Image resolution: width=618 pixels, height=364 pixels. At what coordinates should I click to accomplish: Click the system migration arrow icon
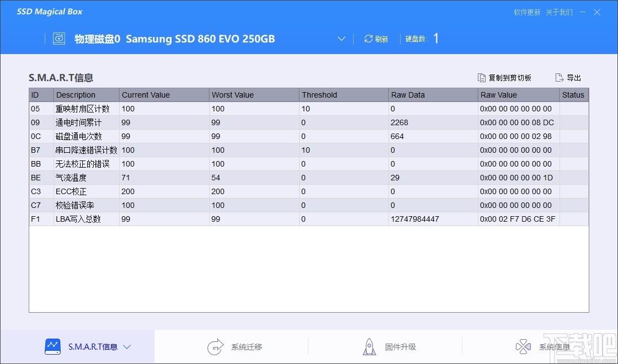point(215,347)
